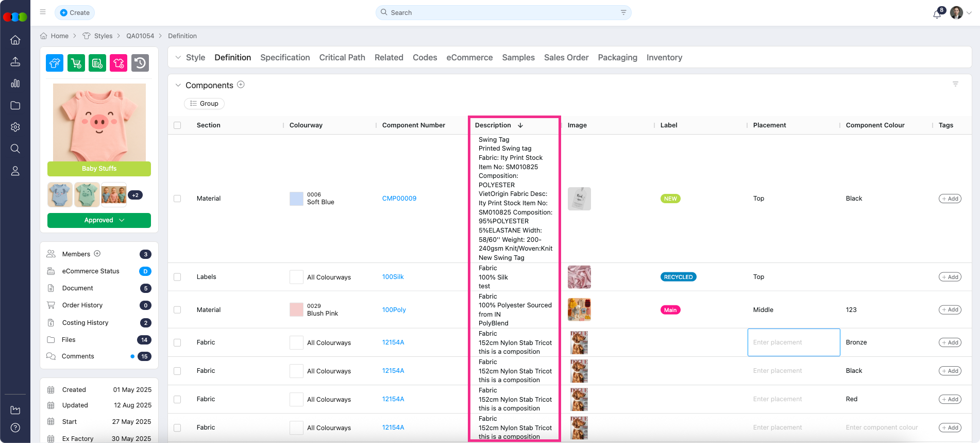980x443 pixels.
Task: Click the green shopping cart icon
Action: click(76, 63)
